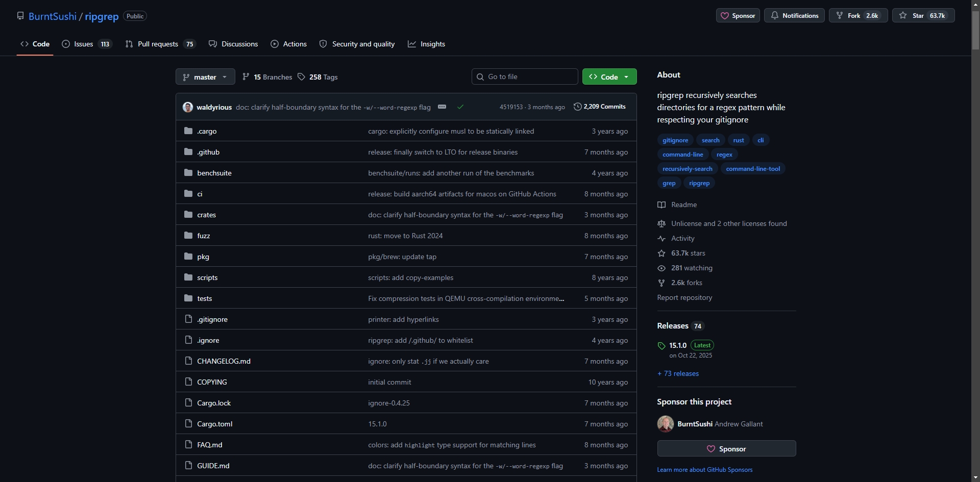This screenshot has width=980, height=482.
Task: Open Report repository link
Action: click(684, 298)
